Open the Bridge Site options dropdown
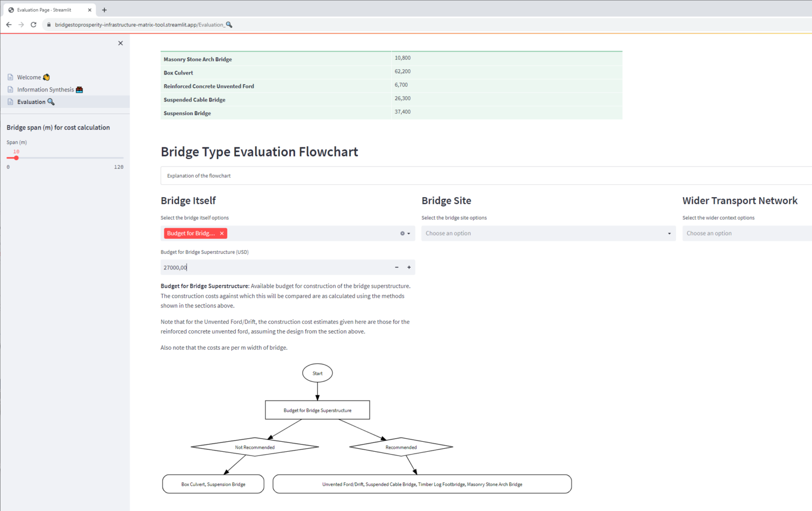Image resolution: width=812 pixels, height=511 pixels. [548, 234]
